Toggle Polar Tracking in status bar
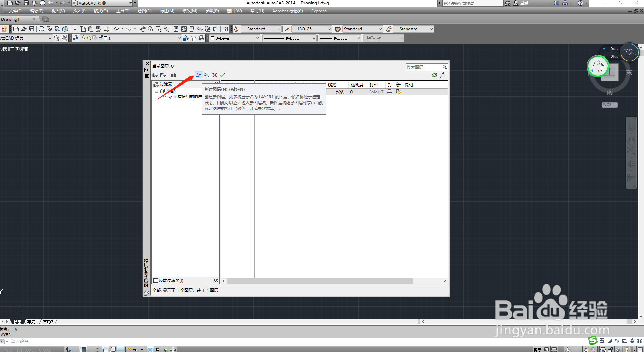Viewport: 644px width, 352px height. coord(98,349)
